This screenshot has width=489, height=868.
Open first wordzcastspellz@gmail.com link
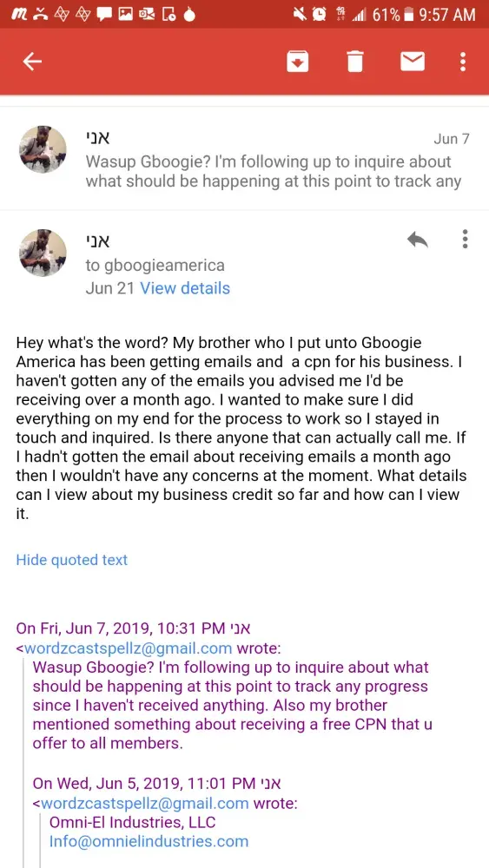[128, 648]
